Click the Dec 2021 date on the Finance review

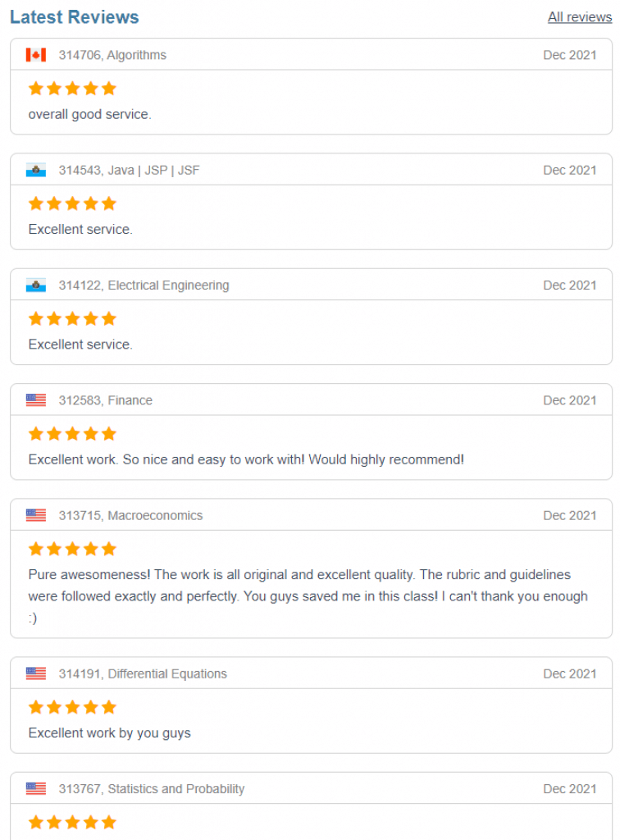pyautogui.click(x=570, y=400)
